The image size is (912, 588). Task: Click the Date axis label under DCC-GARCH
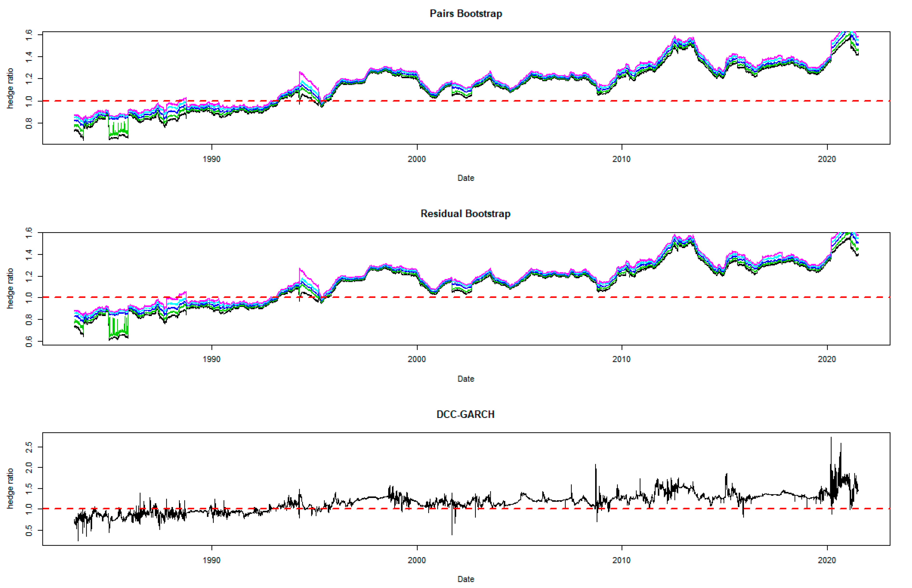point(466,579)
